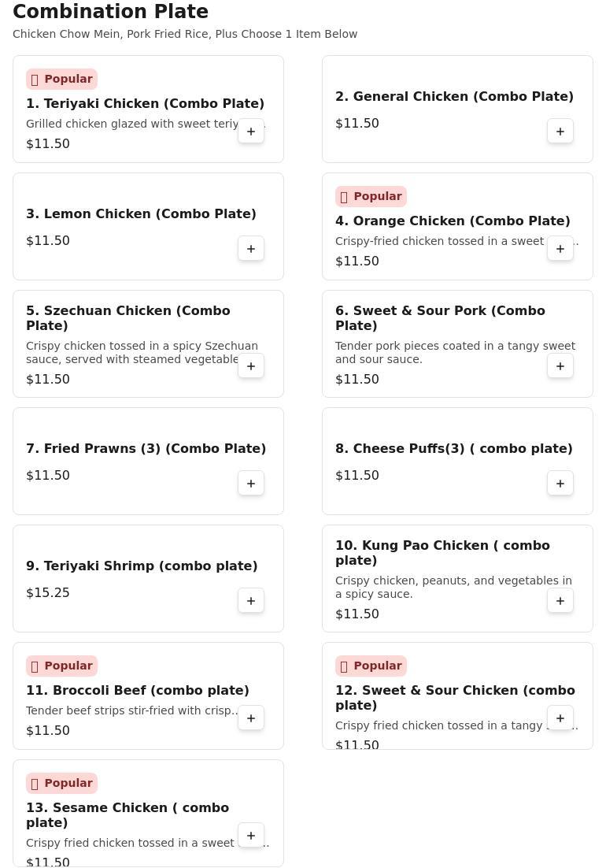
Task: Select the Popular badge on Broccoli Beef
Action: (62, 666)
